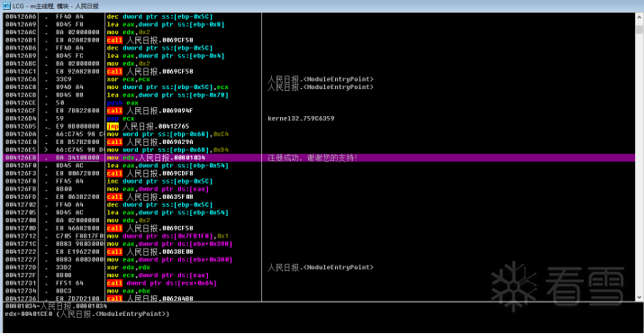Click the call to 人民日报.0069A94F

tap(150, 111)
